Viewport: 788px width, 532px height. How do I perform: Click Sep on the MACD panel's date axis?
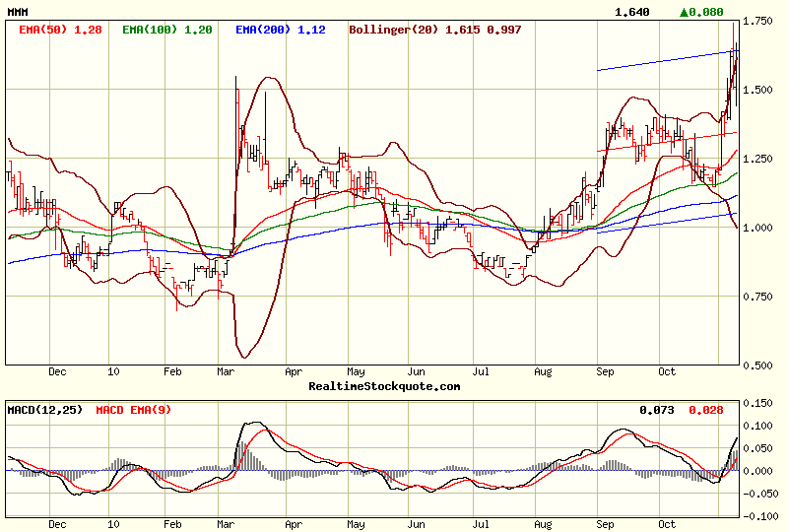click(x=605, y=524)
